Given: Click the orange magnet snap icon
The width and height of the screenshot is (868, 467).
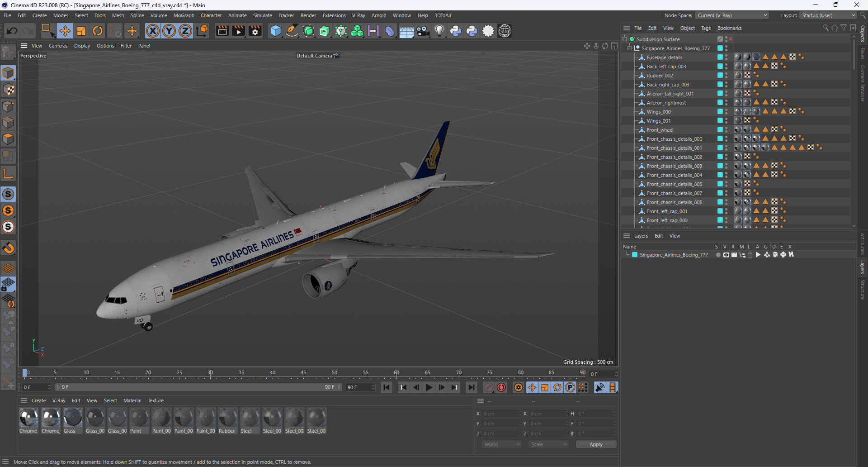Looking at the screenshot, I should click(8, 248).
